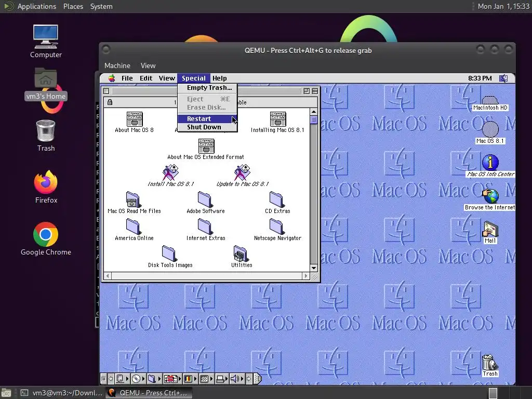Image resolution: width=532 pixels, height=399 pixels.
Task: Select the Mac OS 8.1 CD icon
Action: [x=490, y=133]
